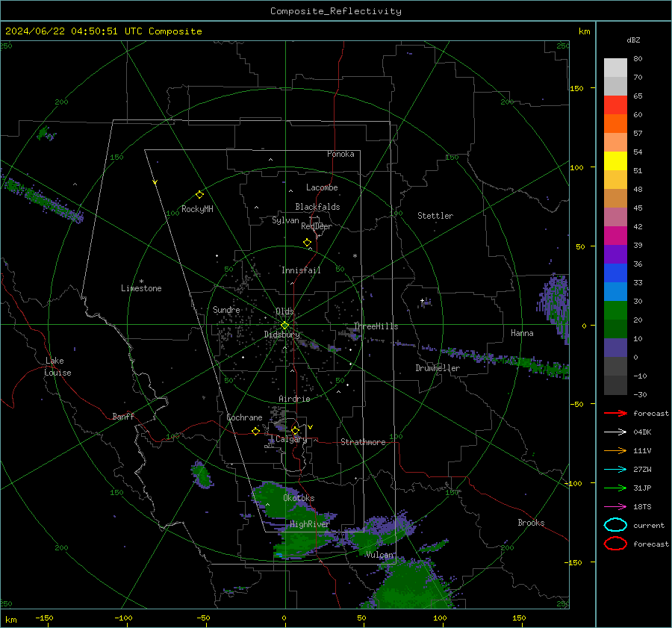Click the 'RedDeer' city label
The width and height of the screenshot is (672, 628).
(317, 226)
